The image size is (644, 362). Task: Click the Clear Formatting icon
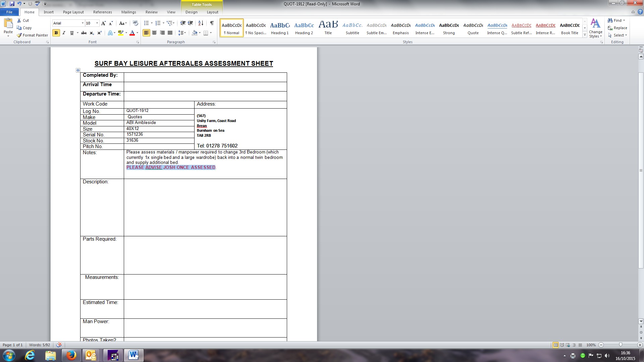(136, 23)
